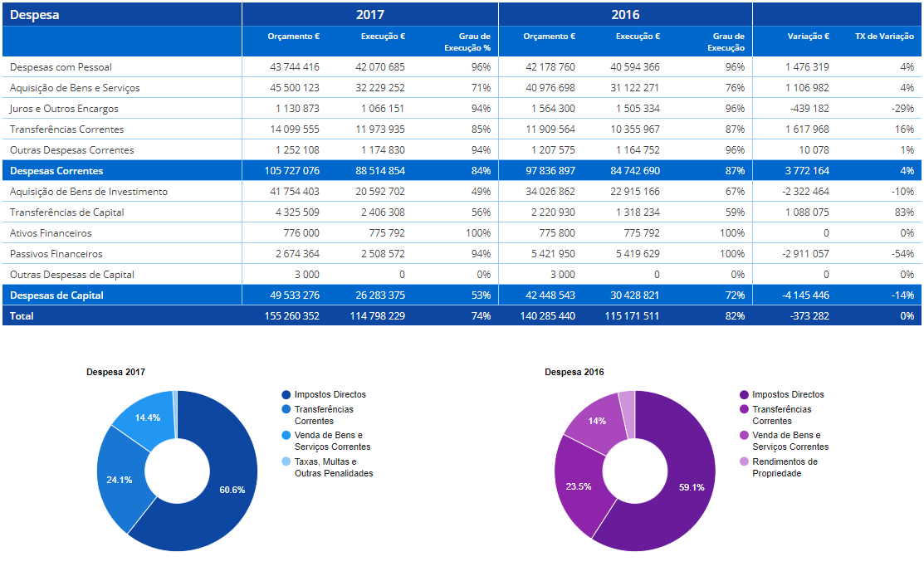The image size is (924, 581).
Task: Click Rendimentos de Propriedade legend dot
Action: pyautogui.click(x=745, y=461)
